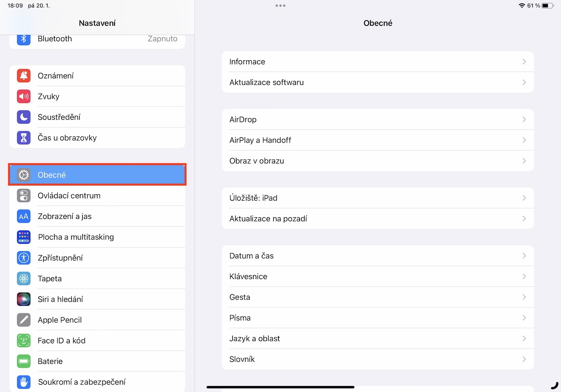Tap the three-dot multitasking control

(x=280, y=6)
